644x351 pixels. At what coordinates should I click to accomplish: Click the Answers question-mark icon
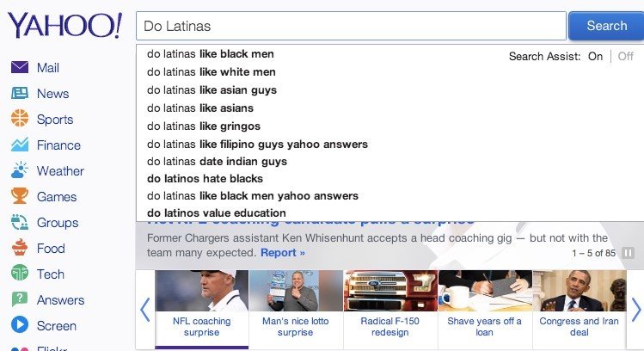coord(20,299)
